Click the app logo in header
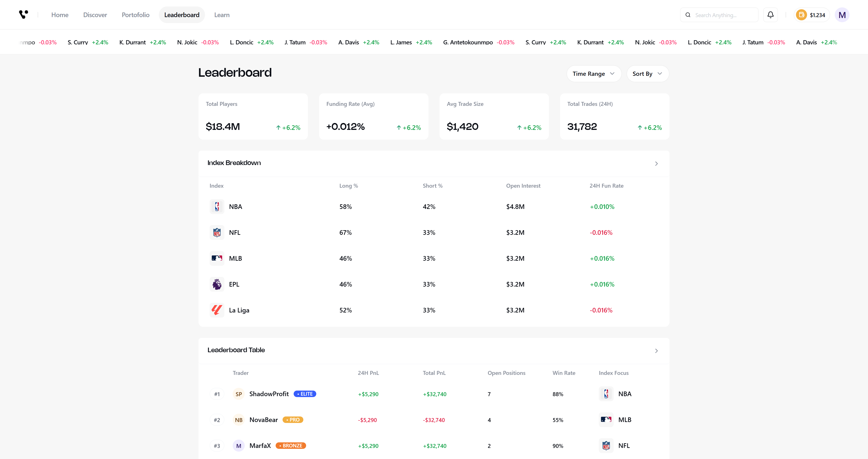This screenshot has height=459, width=868. click(x=23, y=15)
